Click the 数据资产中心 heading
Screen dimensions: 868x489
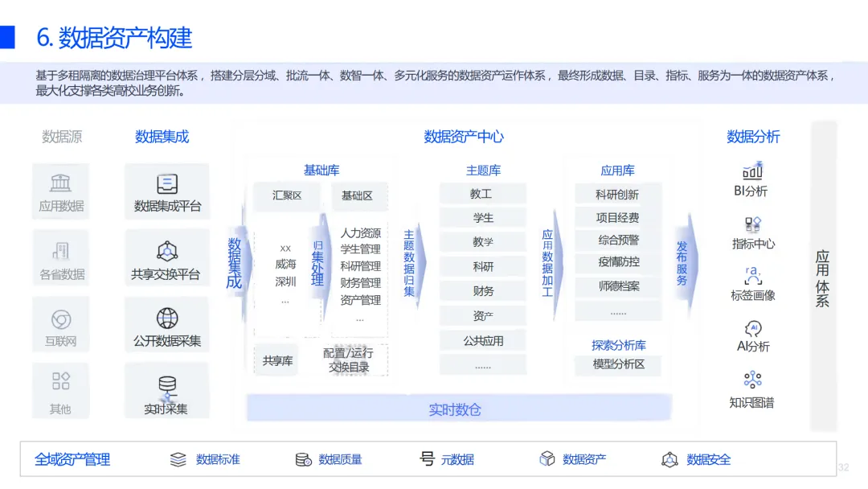[x=464, y=137]
